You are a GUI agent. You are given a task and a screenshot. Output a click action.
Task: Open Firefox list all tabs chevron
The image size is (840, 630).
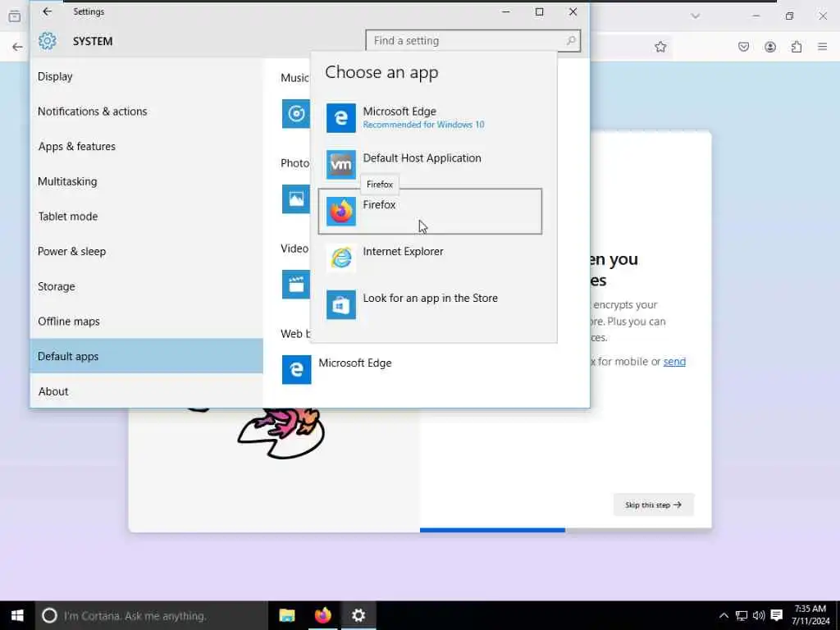point(696,16)
